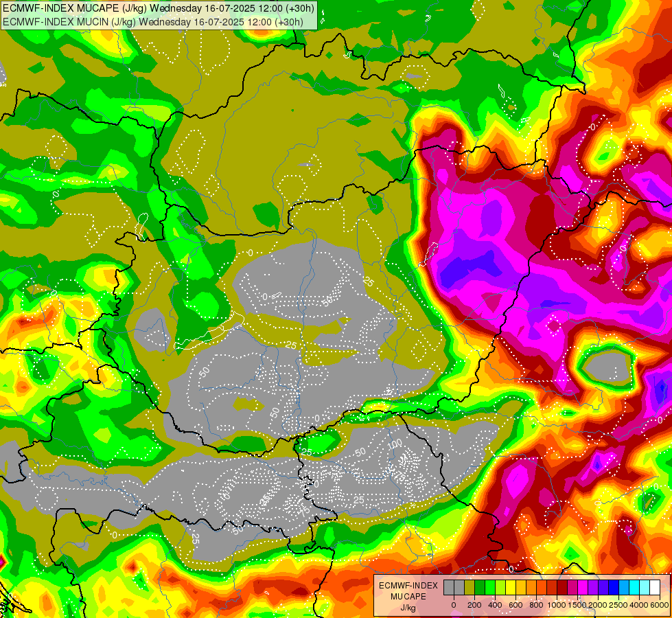
Task: Click the ECMWF-INDEX MUCIN title line
Action: click(x=153, y=22)
